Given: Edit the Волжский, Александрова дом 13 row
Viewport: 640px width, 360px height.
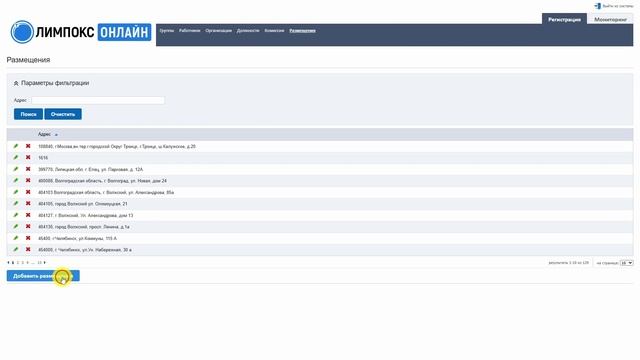Looking at the screenshot, I should (x=16, y=215).
